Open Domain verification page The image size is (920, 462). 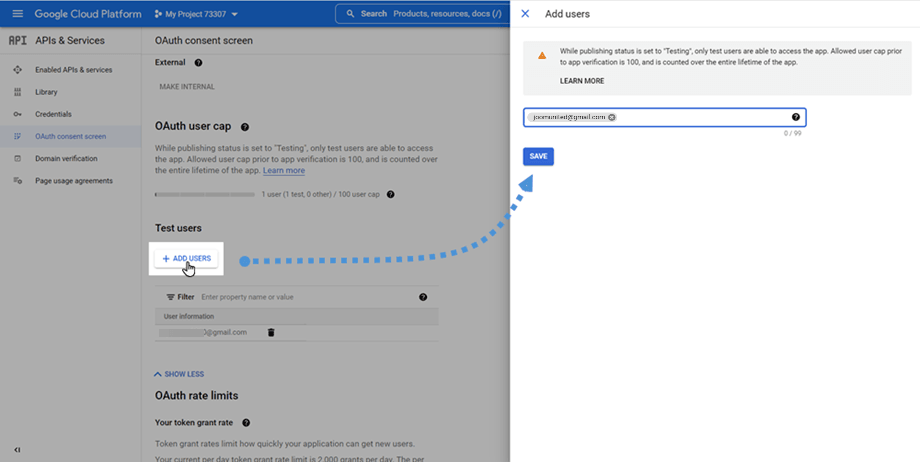(66, 159)
